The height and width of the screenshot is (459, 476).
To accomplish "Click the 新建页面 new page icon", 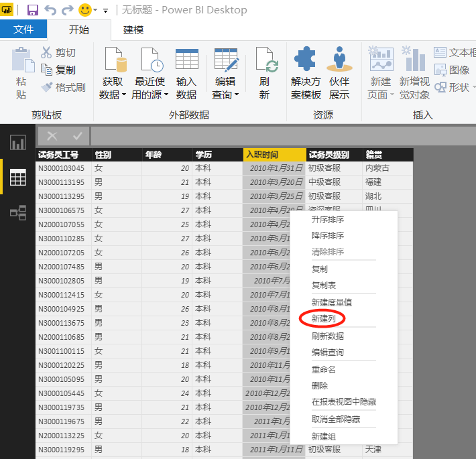I will click(380, 60).
